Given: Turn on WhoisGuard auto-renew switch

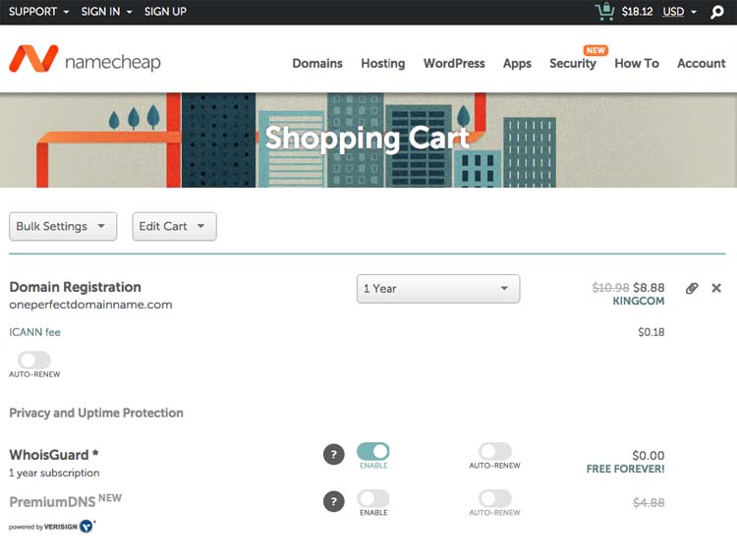Looking at the screenshot, I should [495, 451].
